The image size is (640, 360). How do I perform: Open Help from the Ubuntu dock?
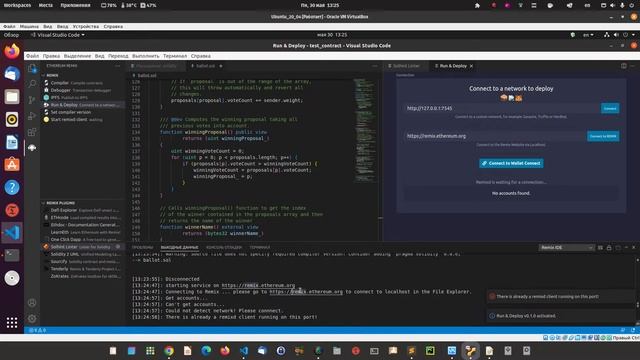(x=12, y=187)
